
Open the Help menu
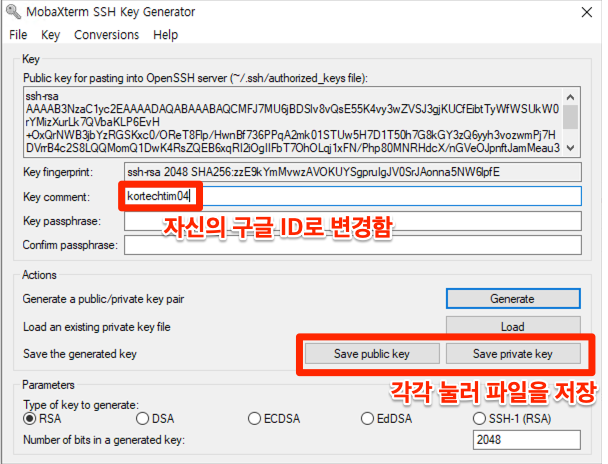click(166, 34)
